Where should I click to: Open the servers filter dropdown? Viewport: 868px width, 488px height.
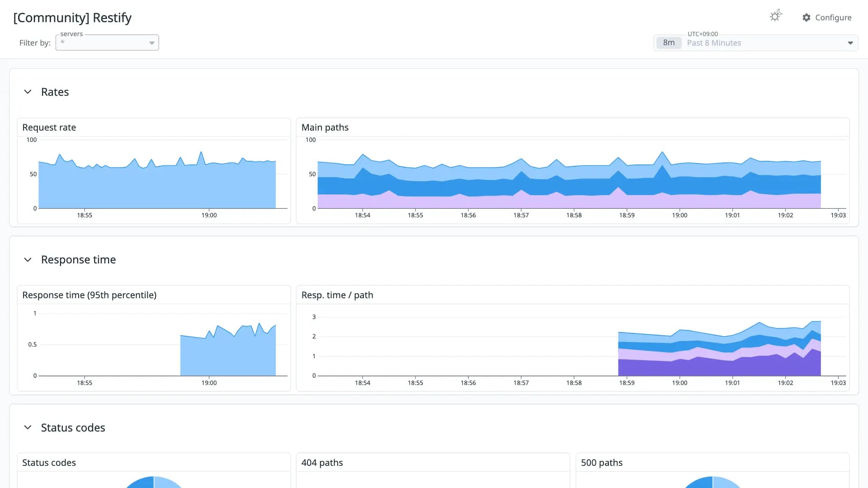(x=107, y=42)
